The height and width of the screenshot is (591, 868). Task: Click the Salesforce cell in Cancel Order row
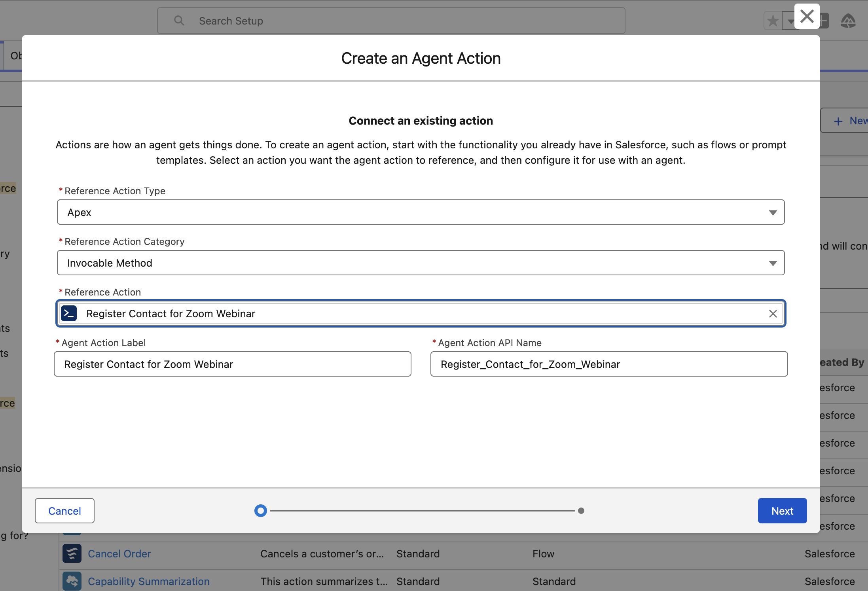[x=830, y=554]
